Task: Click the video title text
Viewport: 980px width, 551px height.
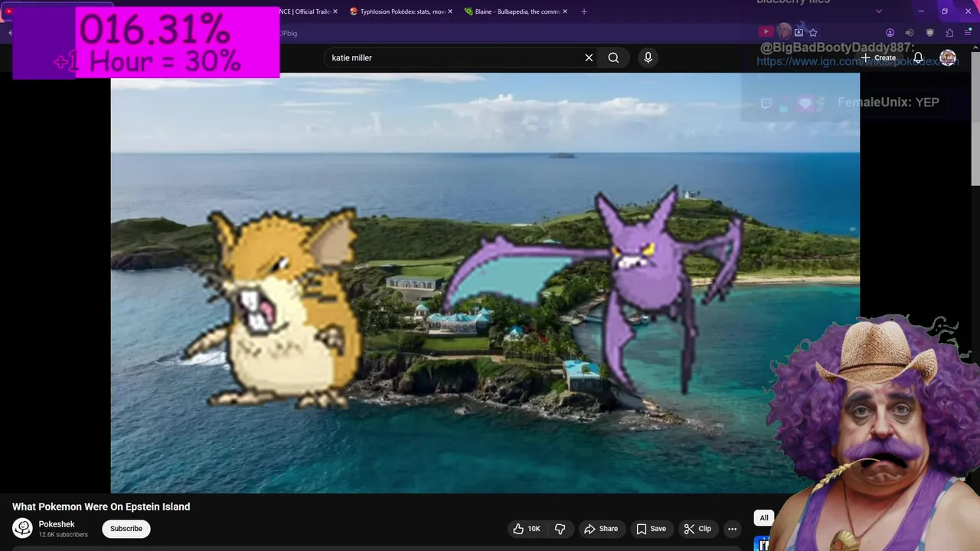Action: (101, 507)
